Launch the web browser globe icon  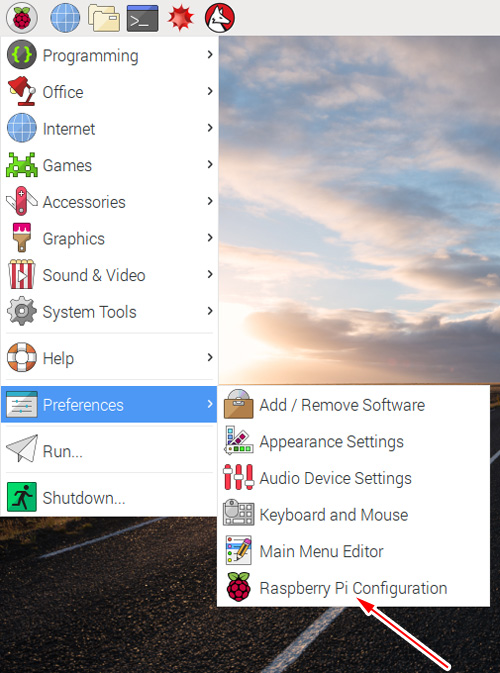(65, 18)
